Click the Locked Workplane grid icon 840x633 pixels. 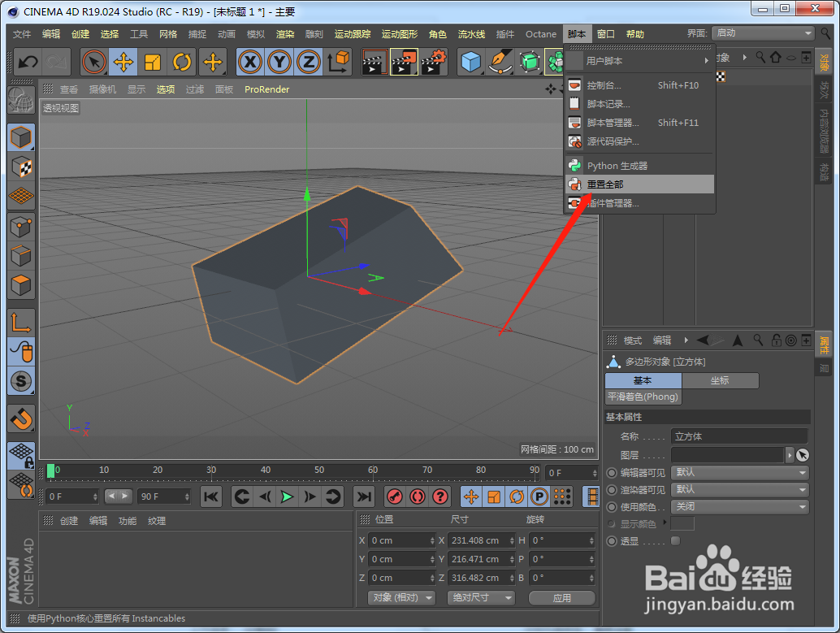[x=21, y=456]
